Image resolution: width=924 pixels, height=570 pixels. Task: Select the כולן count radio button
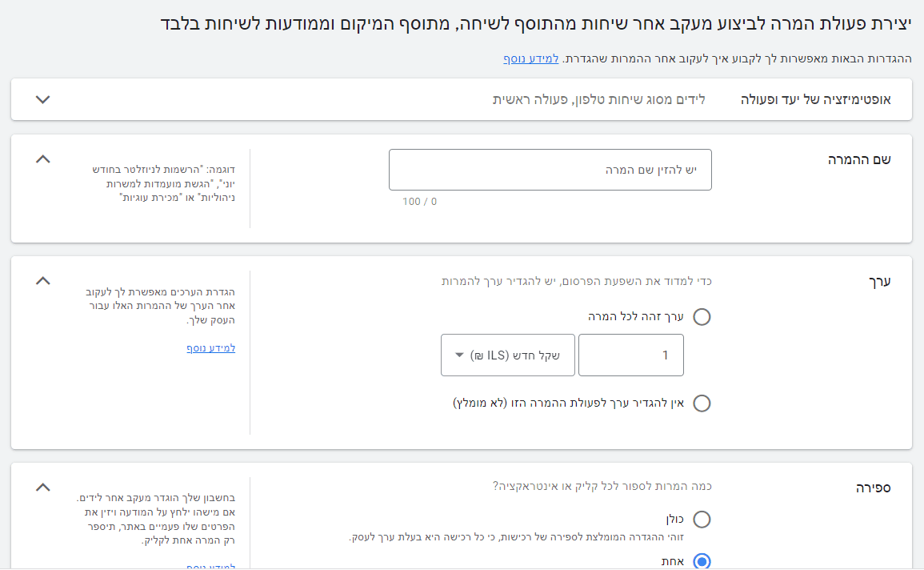(702, 520)
